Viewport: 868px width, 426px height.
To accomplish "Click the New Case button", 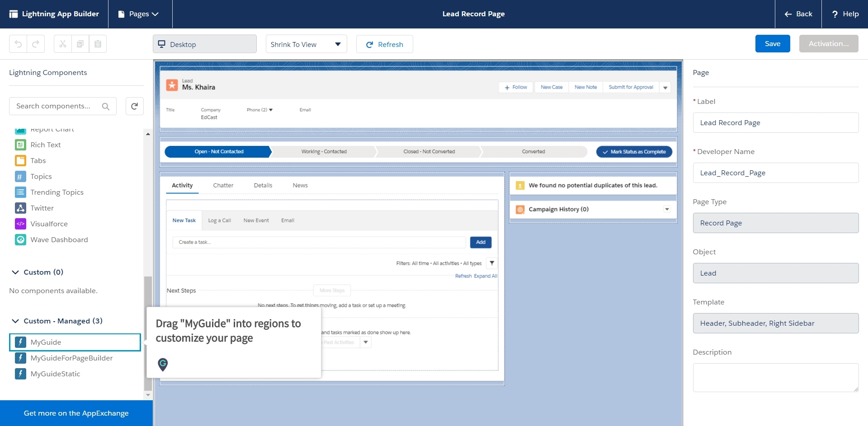I will pos(552,87).
